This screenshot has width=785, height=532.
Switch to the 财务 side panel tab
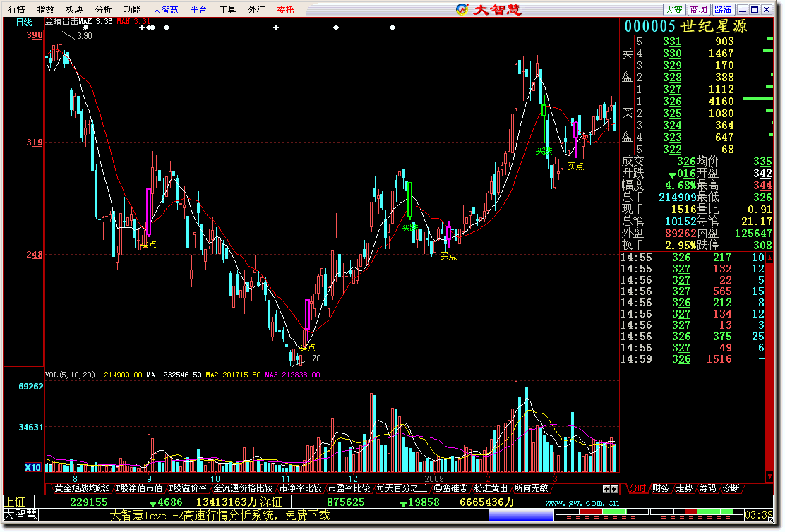click(x=660, y=488)
